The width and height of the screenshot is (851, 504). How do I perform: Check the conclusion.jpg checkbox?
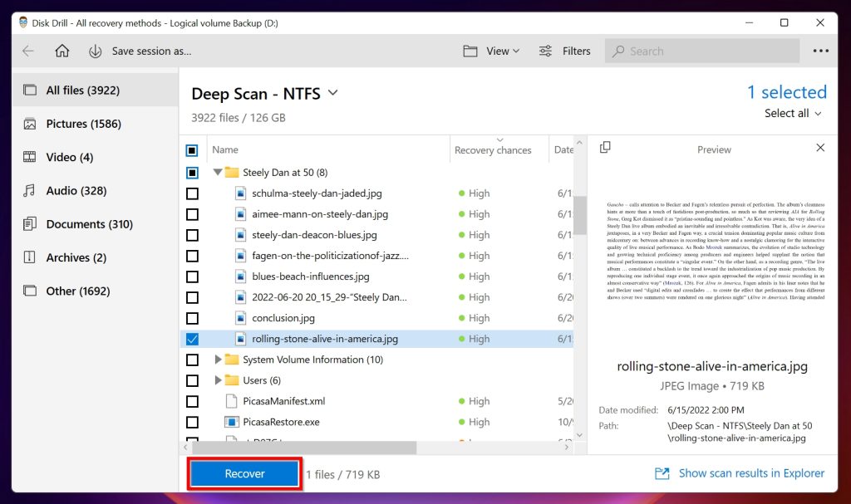(193, 317)
